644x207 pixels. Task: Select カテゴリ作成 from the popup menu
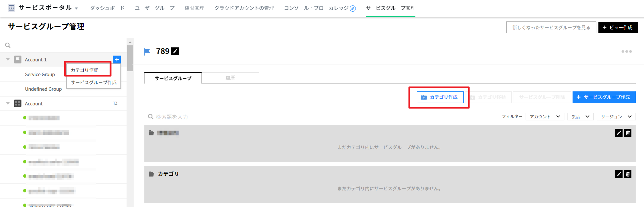pos(85,70)
